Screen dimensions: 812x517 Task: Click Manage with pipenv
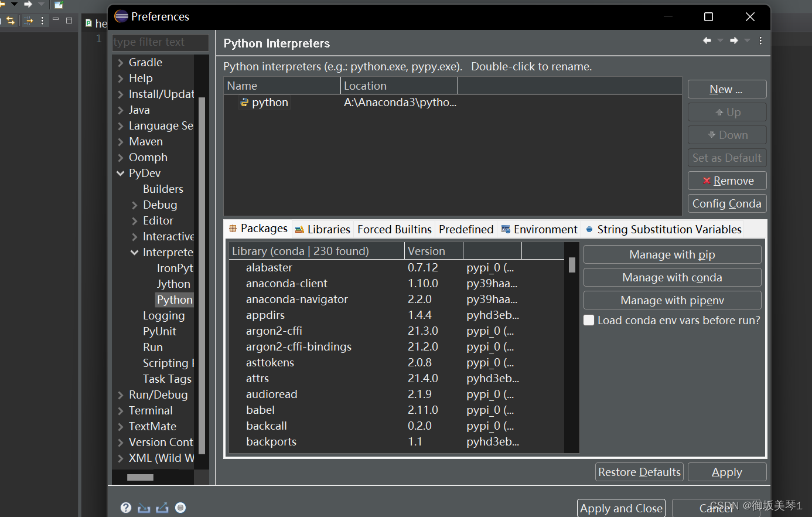[x=673, y=300]
